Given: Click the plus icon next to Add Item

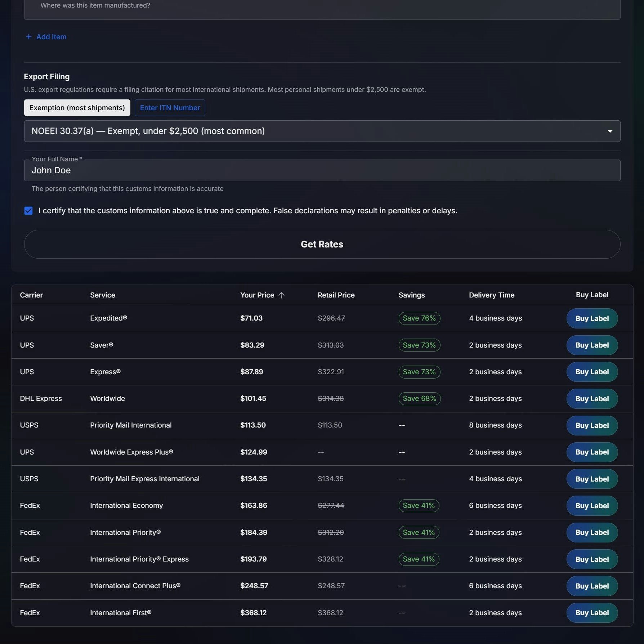Looking at the screenshot, I should point(28,36).
